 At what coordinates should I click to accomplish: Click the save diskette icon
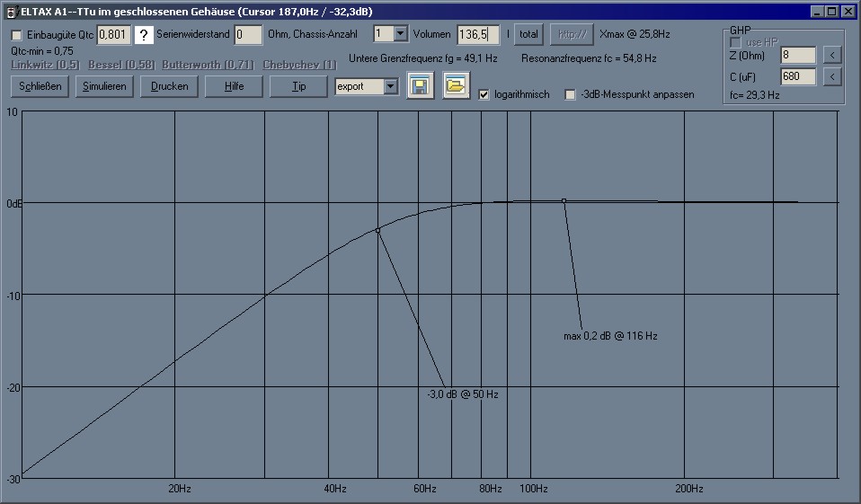[420, 85]
